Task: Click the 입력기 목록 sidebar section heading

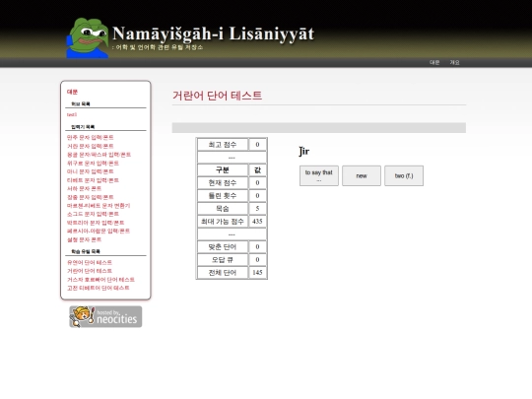Action: [x=83, y=127]
